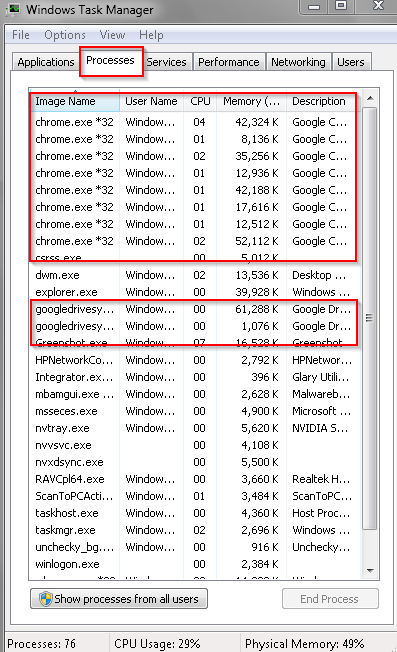Select chrome.exe row using 42,324 K
Image resolution: width=397 pixels, height=652 pixels.
[x=195, y=122]
